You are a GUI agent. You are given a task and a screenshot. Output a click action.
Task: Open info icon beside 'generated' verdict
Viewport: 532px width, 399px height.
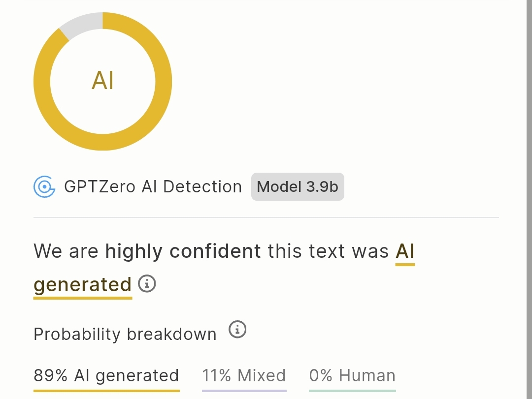coord(147,284)
